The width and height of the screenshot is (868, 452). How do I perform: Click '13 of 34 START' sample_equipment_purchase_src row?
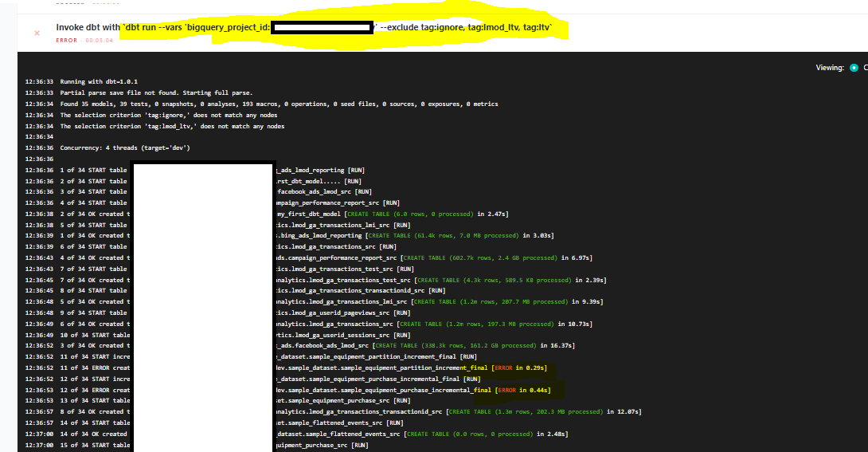(x=217, y=400)
